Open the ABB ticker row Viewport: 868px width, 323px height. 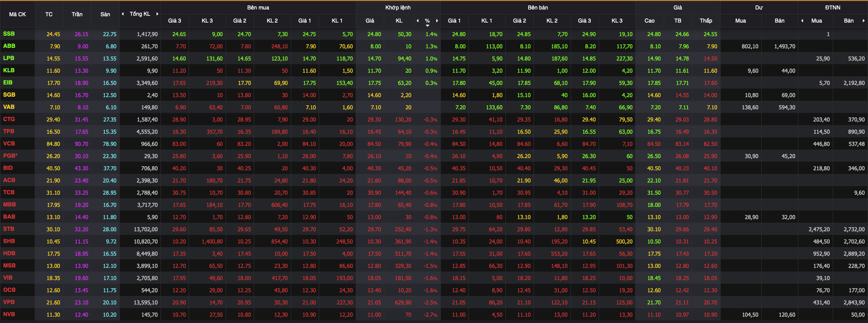click(x=434, y=46)
